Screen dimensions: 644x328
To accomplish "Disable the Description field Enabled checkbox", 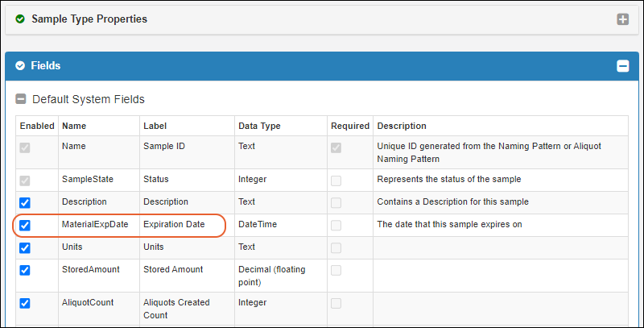I will coord(25,202).
